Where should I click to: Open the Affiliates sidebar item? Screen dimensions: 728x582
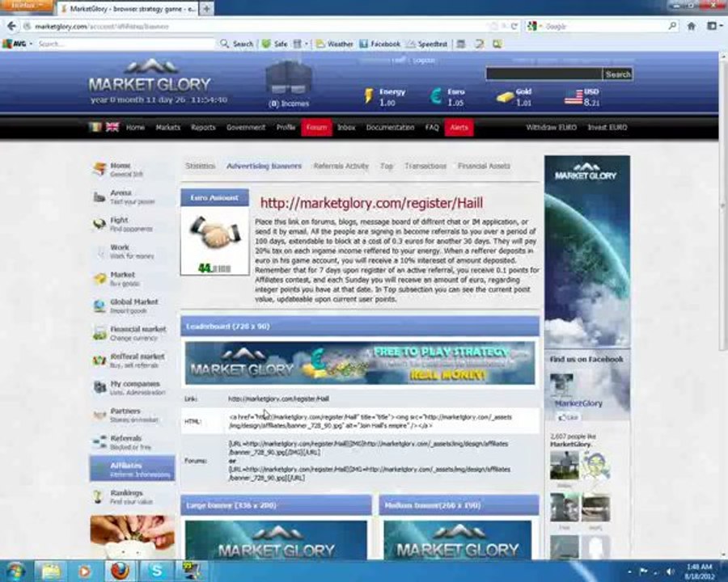click(133, 469)
